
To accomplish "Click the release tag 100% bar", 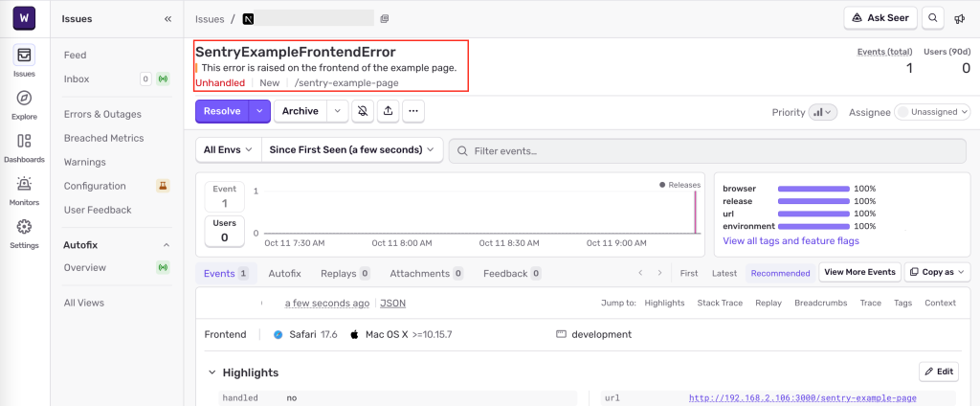I will [x=813, y=201].
